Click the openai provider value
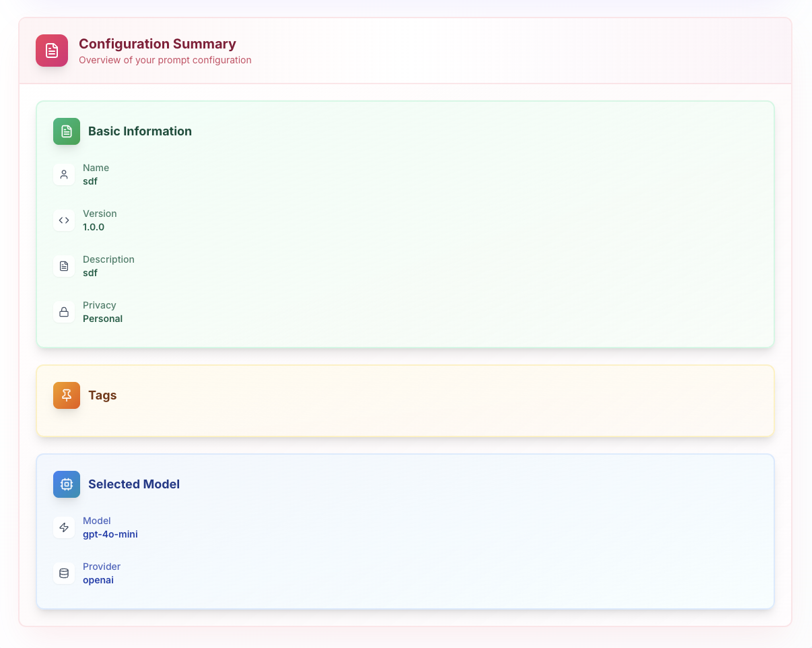Viewport: 812px width, 648px height. pos(98,580)
